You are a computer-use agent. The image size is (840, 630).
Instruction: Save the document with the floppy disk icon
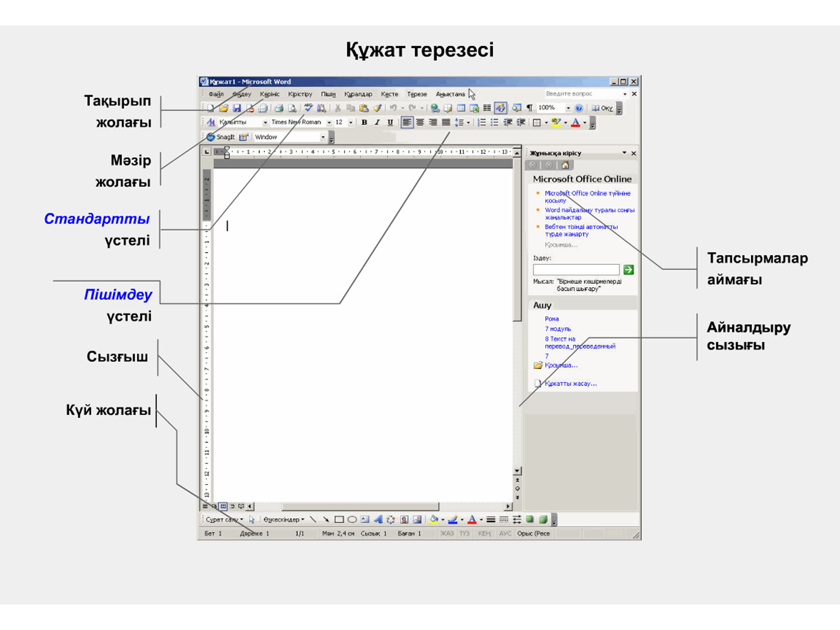(x=237, y=108)
